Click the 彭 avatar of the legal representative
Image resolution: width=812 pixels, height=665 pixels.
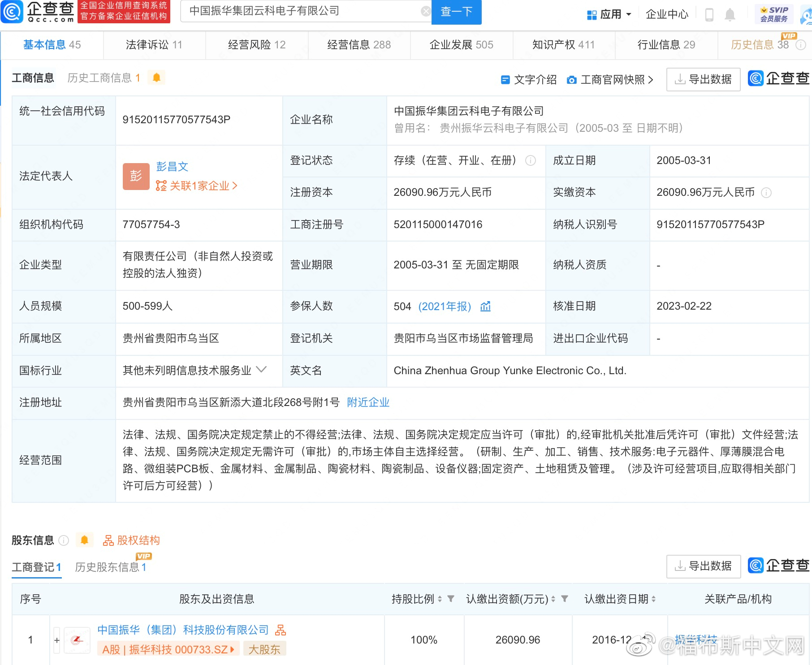[x=136, y=176]
